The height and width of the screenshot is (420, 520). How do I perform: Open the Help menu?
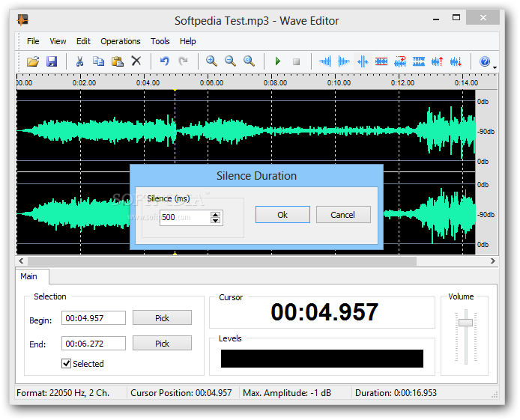(188, 41)
